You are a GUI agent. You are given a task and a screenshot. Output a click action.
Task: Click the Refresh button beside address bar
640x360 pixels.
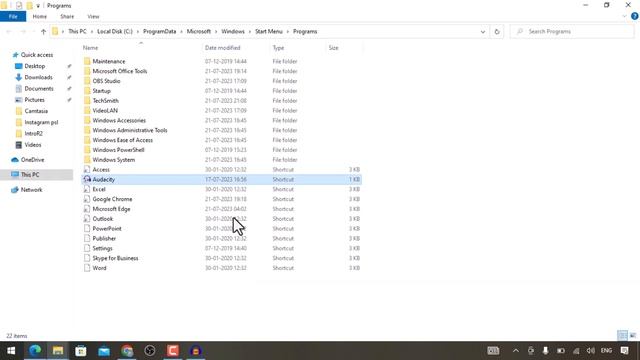pos(497,31)
